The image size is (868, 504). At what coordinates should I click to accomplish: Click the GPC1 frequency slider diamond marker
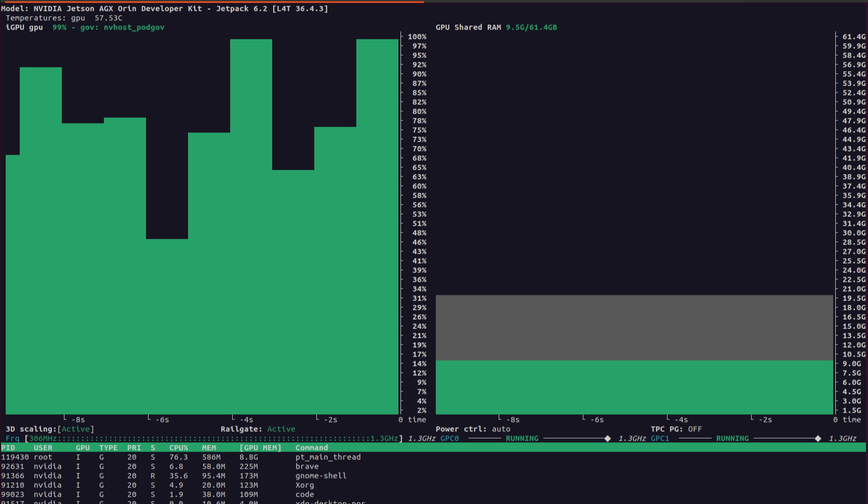(x=818, y=439)
